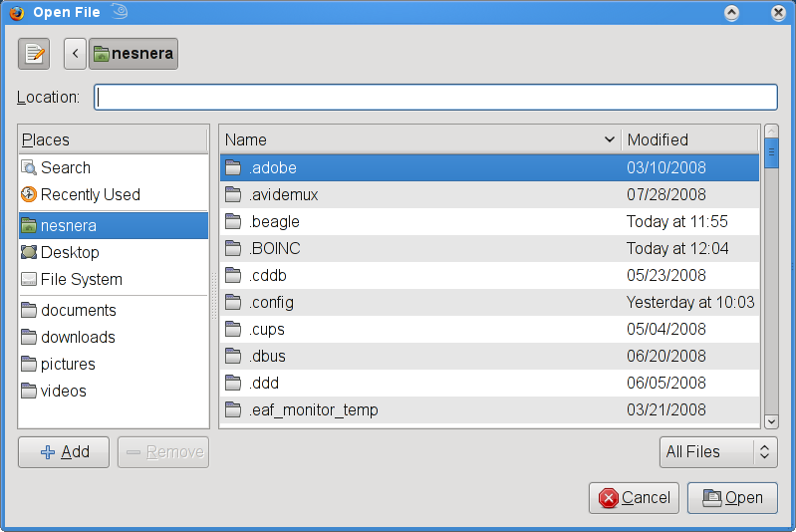The width and height of the screenshot is (796, 532).
Task: Open the downloads bookmark folder
Action: pos(78,338)
